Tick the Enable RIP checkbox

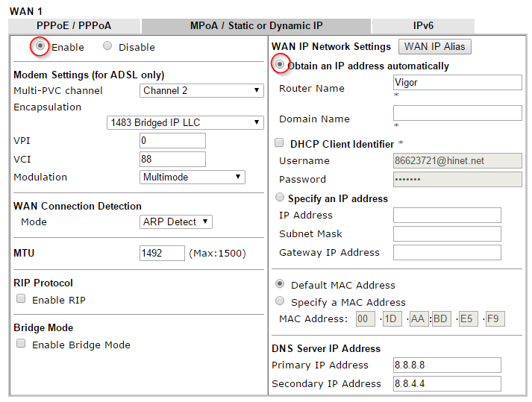22,300
